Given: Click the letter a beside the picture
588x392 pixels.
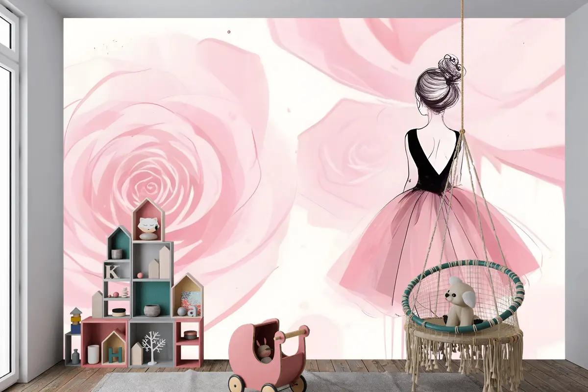Looking at the screenshot, I should click(x=192, y=311).
